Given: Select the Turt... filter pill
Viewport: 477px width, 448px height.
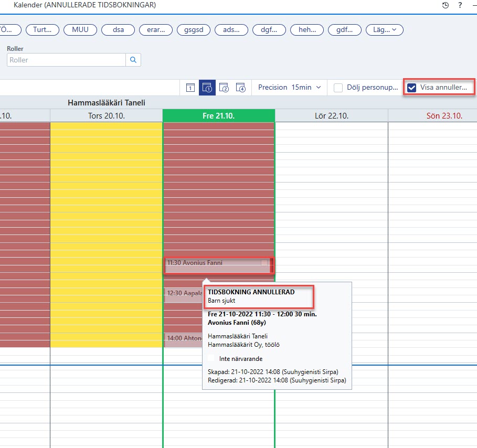Looking at the screenshot, I should (x=43, y=30).
